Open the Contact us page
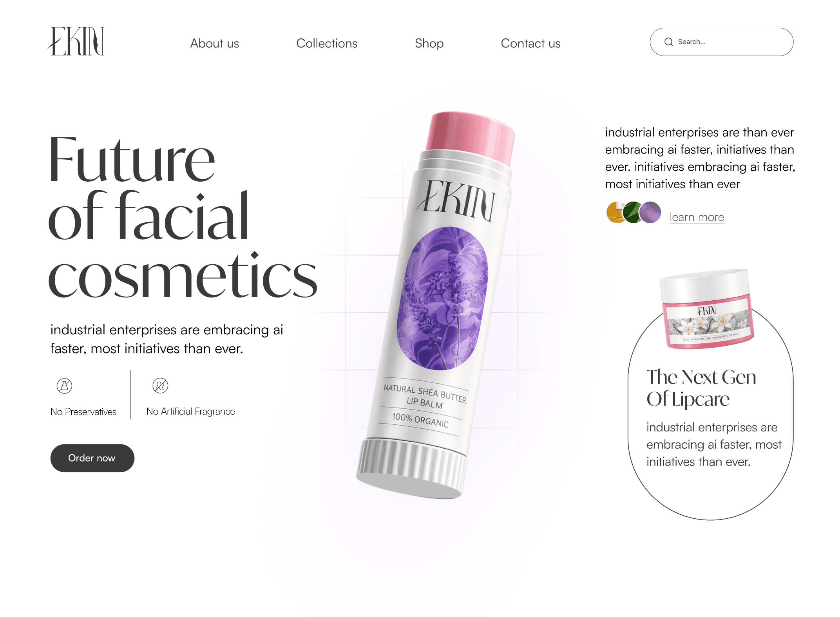 (x=530, y=43)
